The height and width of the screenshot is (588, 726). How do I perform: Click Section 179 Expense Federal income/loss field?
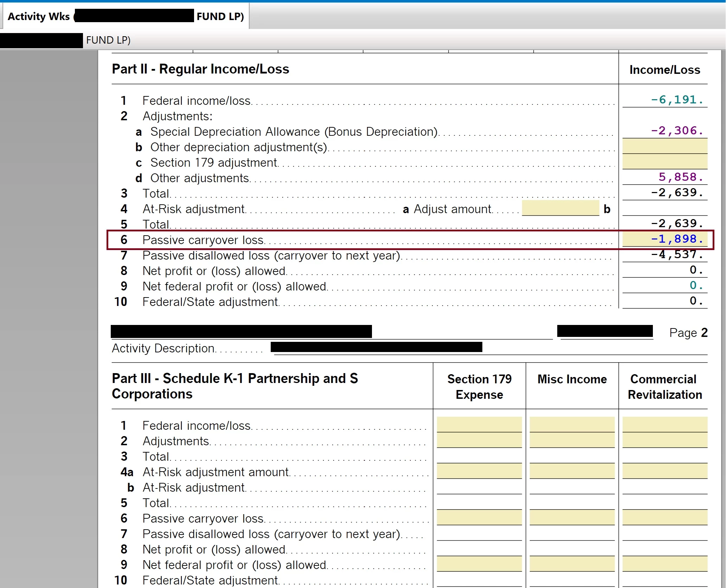pyautogui.click(x=479, y=424)
